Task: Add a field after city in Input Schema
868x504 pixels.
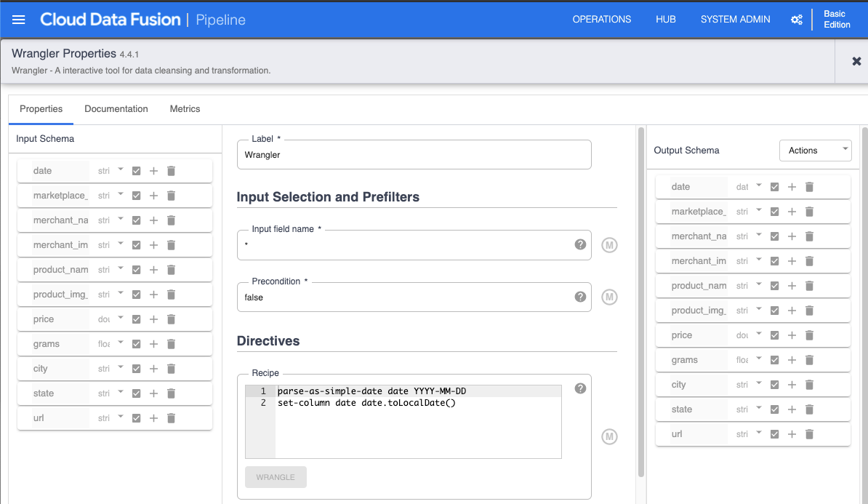Action: click(154, 368)
